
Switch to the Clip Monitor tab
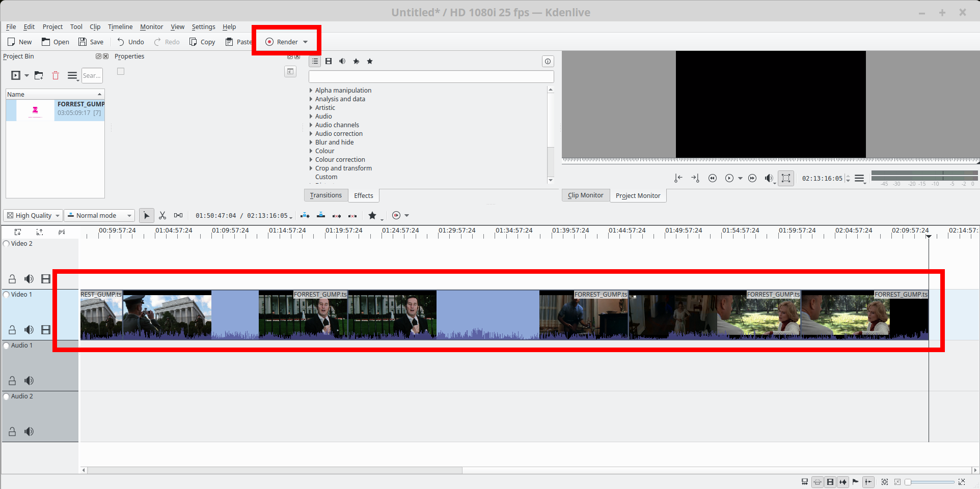pos(585,195)
